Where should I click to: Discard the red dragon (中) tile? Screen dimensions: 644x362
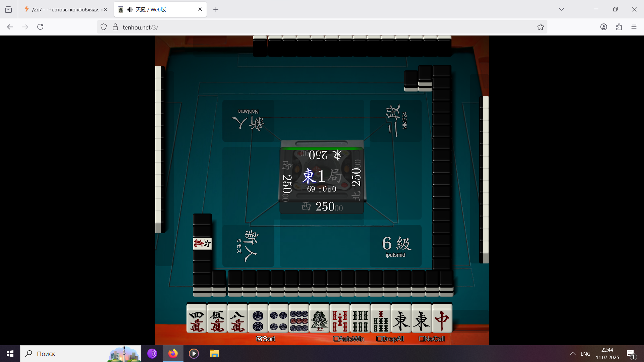(442, 318)
